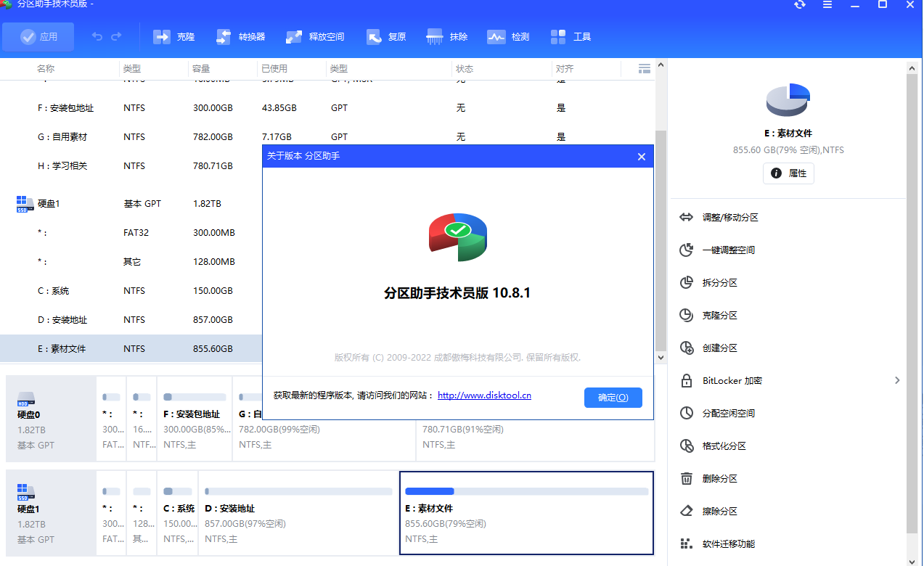Expand the BitLocker 加密 submenu chevron
This screenshot has width=924, height=566.
[x=897, y=380]
